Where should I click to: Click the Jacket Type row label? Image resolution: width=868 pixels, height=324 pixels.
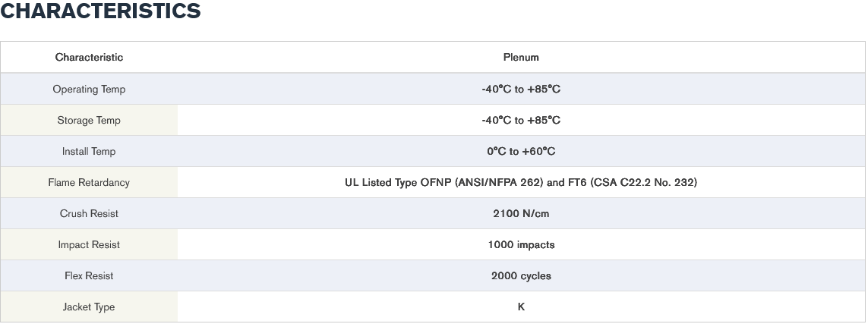89,307
